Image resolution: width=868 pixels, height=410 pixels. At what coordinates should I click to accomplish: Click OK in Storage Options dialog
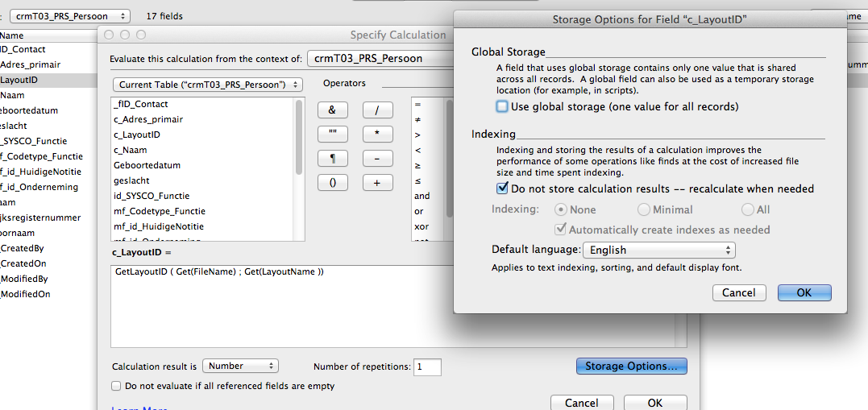804,292
